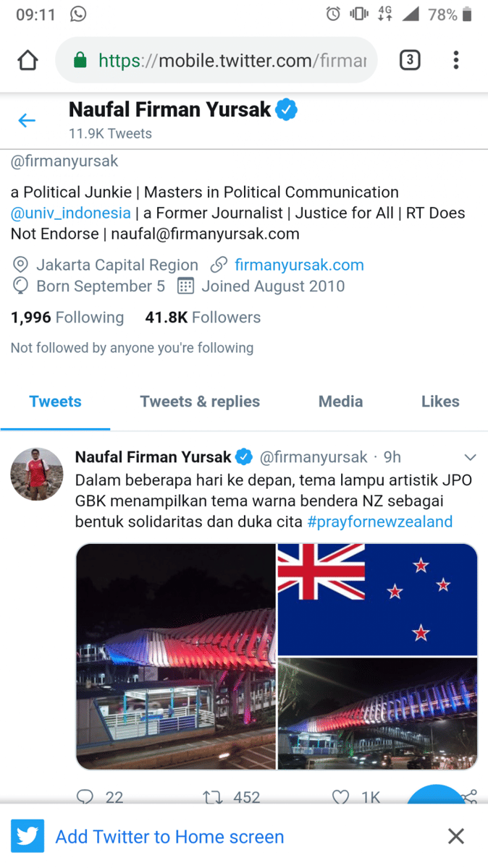Switch to the Media tab
The image size is (488, 868).
[340, 401]
